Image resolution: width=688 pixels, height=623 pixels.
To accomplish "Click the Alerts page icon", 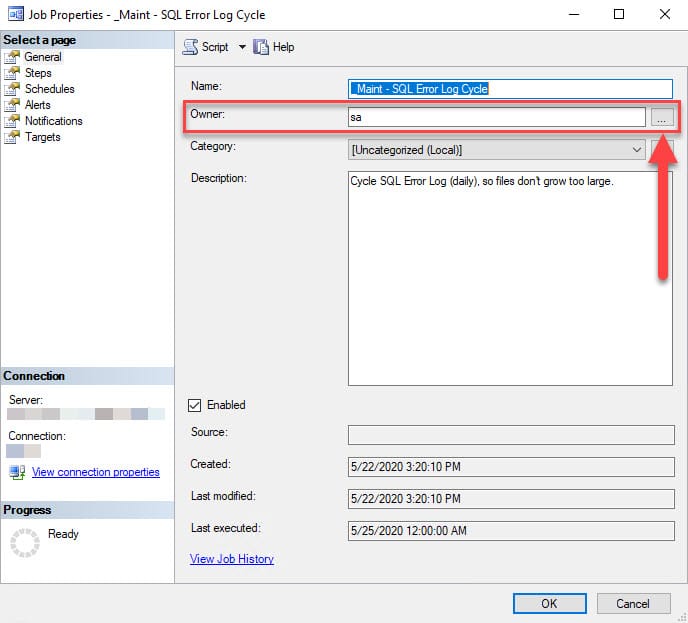I will [12, 105].
